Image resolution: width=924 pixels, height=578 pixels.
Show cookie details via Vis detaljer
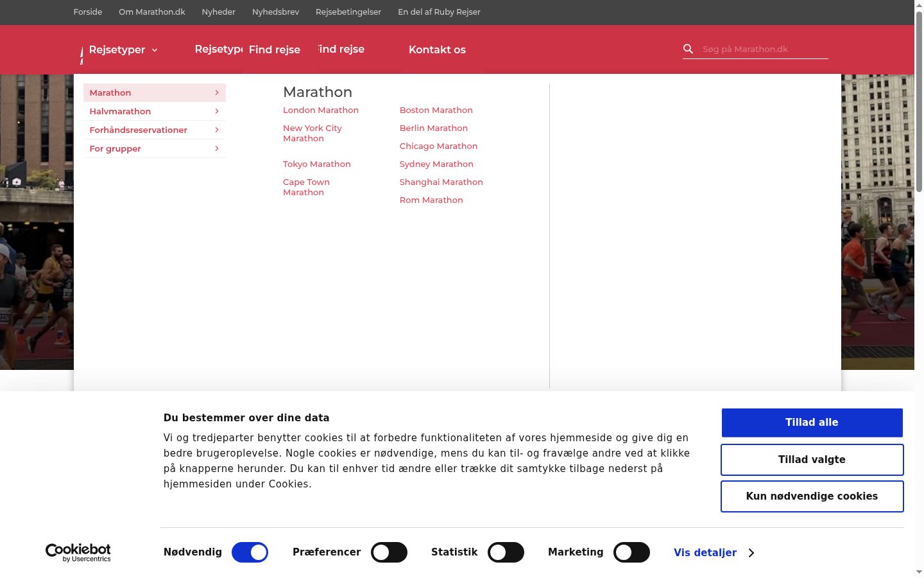point(714,552)
